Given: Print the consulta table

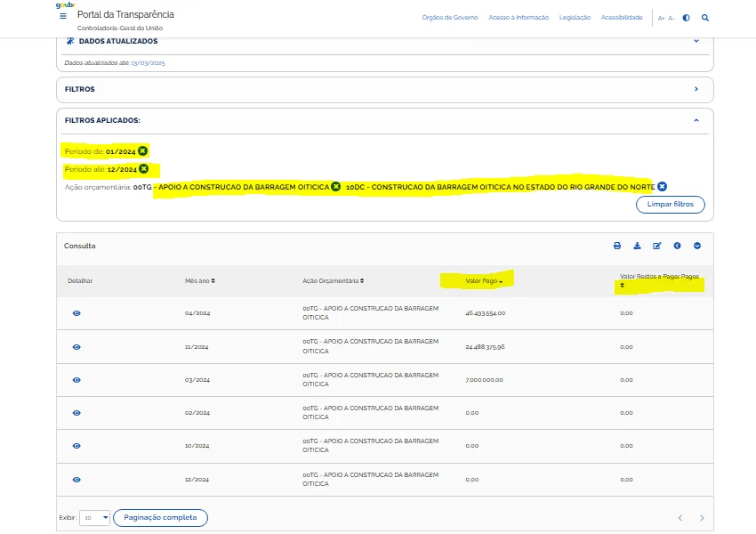Looking at the screenshot, I should click(x=617, y=246).
